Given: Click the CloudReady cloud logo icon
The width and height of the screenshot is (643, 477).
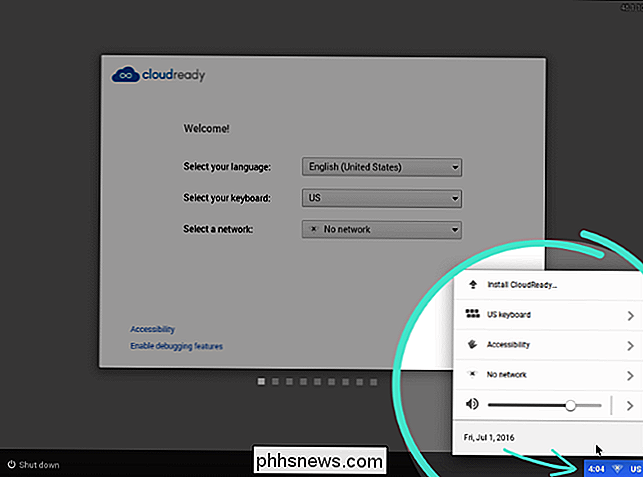Looking at the screenshot, I should 125,75.
